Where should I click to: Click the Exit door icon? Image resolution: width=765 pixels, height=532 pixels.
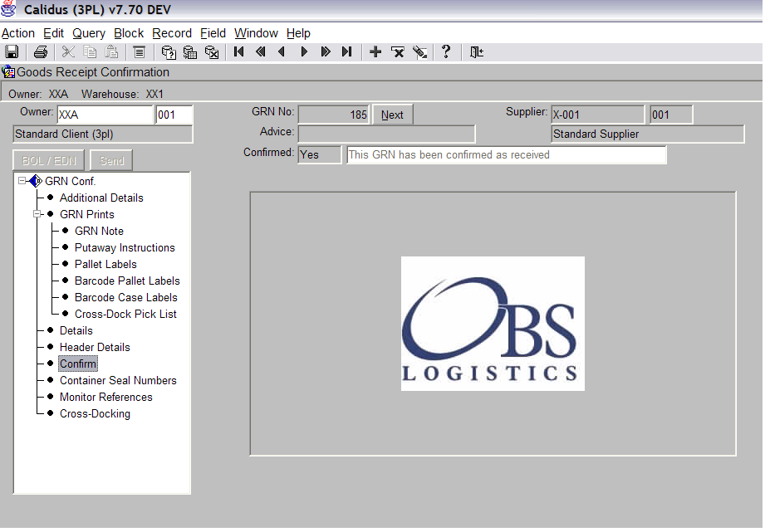[x=476, y=51]
